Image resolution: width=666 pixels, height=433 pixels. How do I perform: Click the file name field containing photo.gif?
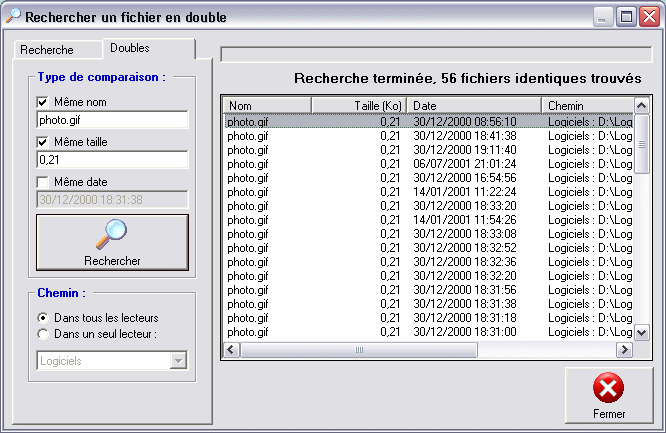pos(112,120)
